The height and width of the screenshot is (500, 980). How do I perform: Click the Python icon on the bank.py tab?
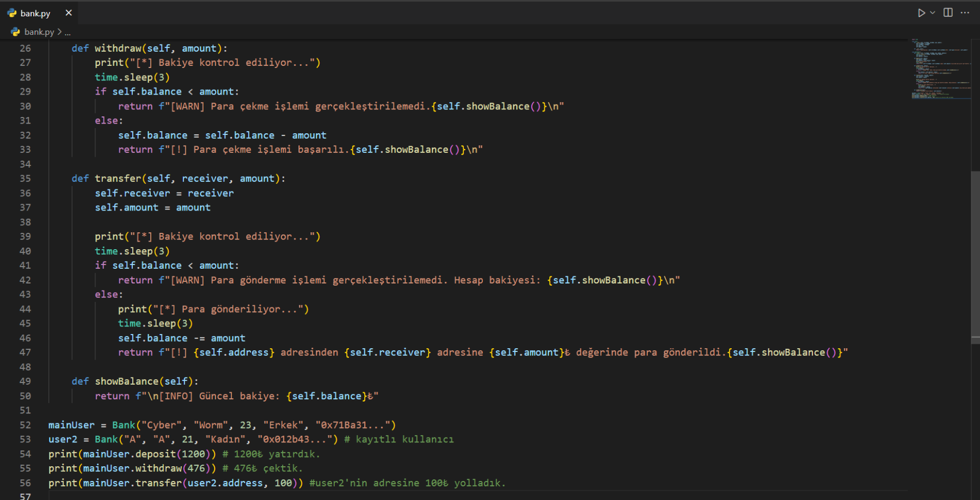pos(12,13)
